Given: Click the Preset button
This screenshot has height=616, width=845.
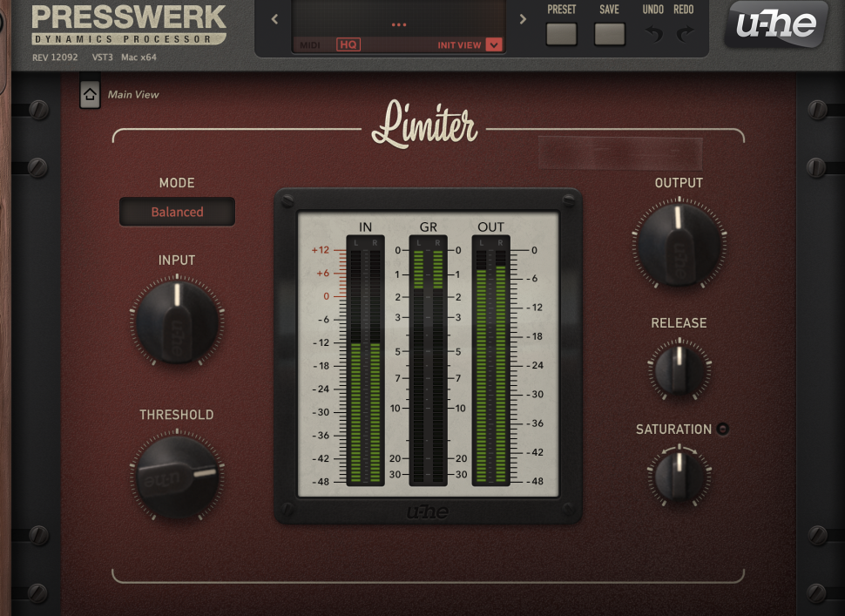Looking at the screenshot, I should pos(562,33).
